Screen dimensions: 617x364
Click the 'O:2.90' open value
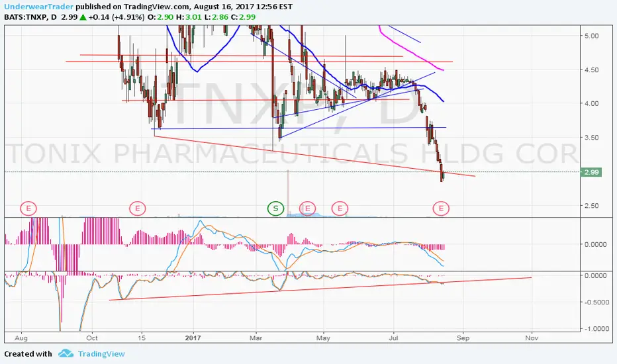160,17
